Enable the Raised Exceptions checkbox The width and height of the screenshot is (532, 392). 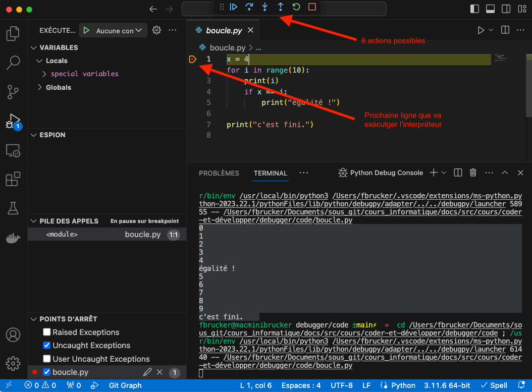point(47,332)
